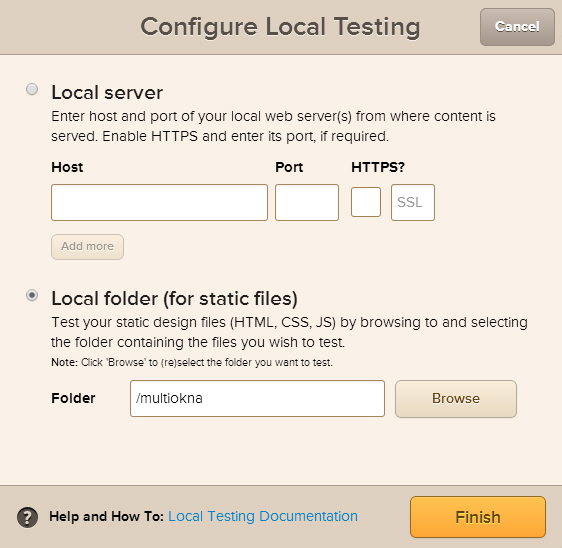Click the 'Local server' heading label
This screenshot has height=548, width=562.
(107, 92)
